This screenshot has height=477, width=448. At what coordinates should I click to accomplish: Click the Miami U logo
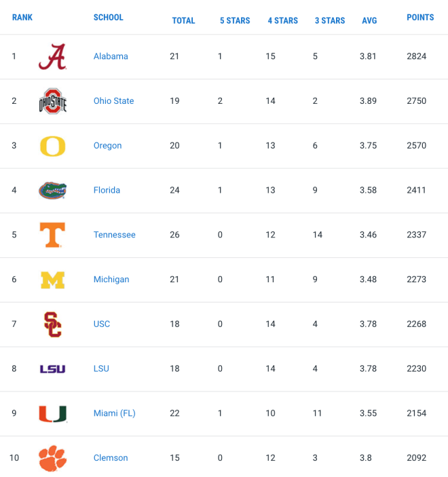[53, 414]
